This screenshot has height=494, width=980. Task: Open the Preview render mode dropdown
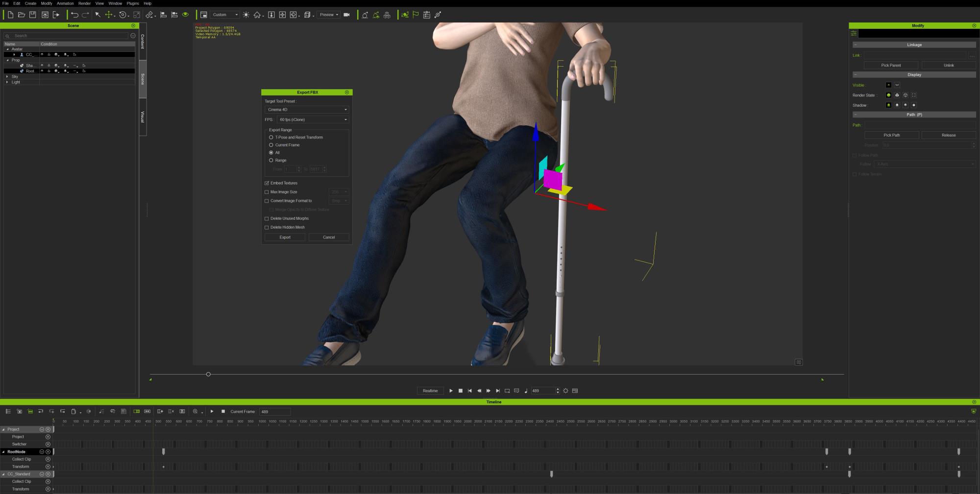coord(328,15)
